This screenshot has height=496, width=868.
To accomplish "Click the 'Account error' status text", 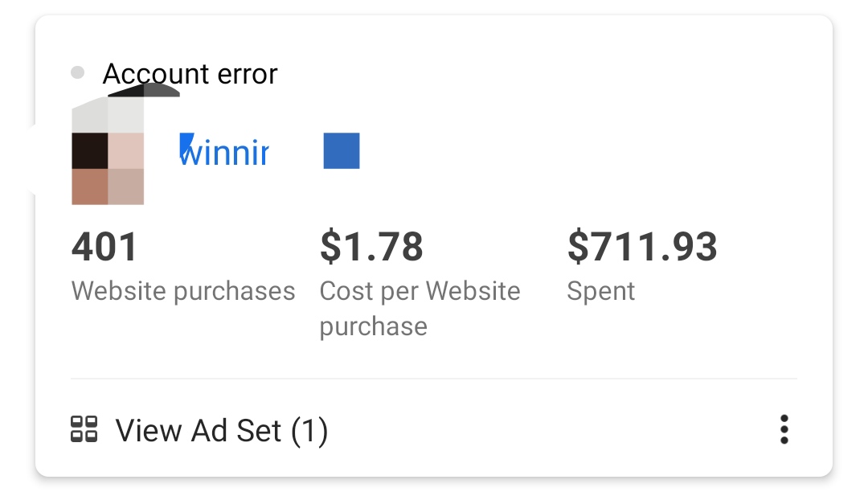I will [190, 74].
